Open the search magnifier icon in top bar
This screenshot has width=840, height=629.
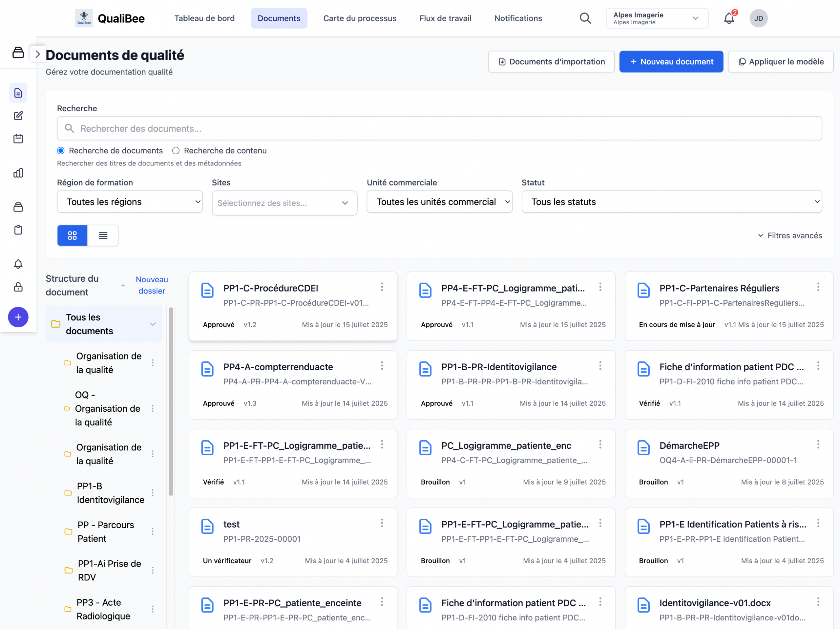pos(585,18)
